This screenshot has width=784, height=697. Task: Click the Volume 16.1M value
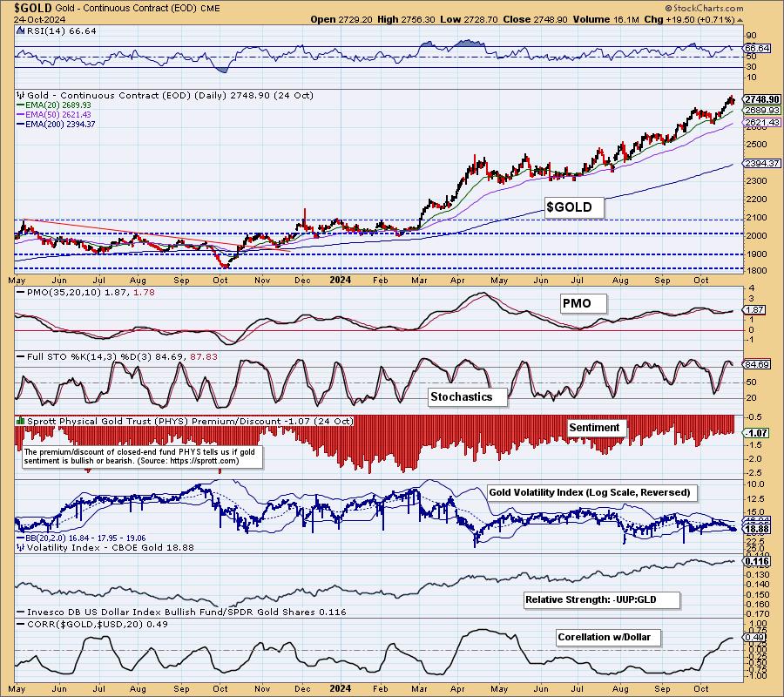click(x=606, y=19)
